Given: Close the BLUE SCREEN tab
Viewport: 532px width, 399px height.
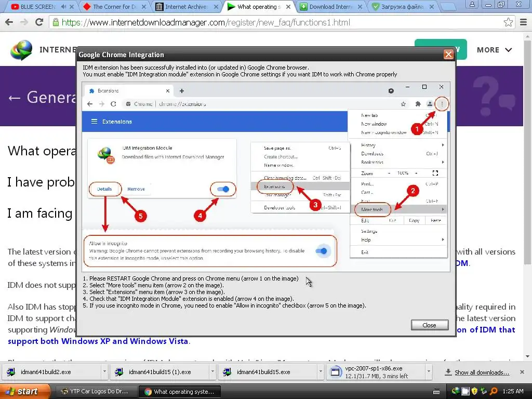Looking at the screenshot, I should coord(72,6).
